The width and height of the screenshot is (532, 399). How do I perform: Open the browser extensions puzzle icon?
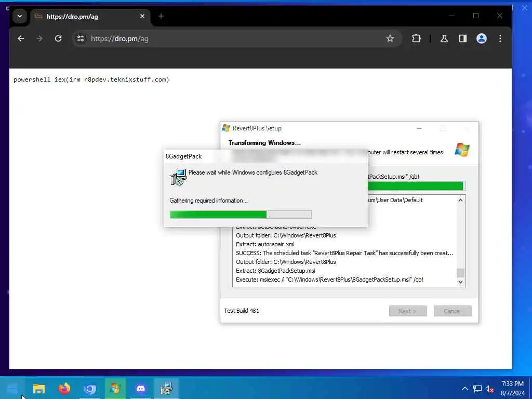[416, 38]
